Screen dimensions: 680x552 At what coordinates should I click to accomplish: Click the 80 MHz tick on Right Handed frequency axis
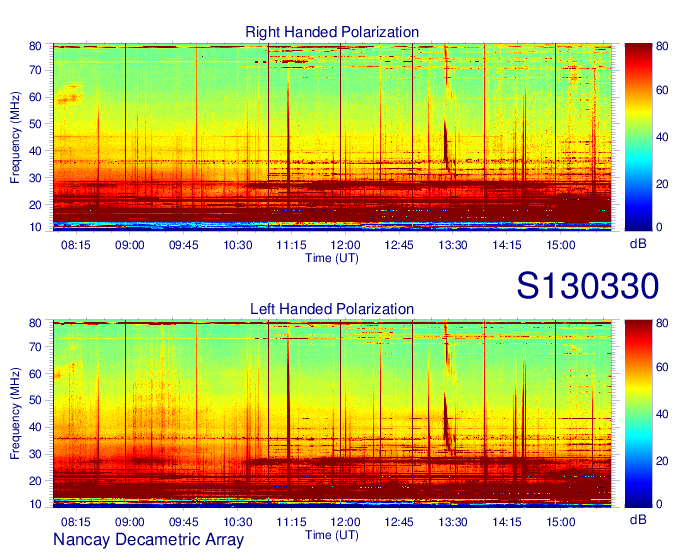click(35, 46)
